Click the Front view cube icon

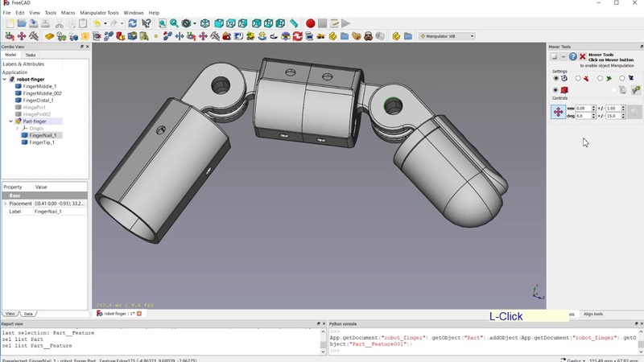click(219, 23)
